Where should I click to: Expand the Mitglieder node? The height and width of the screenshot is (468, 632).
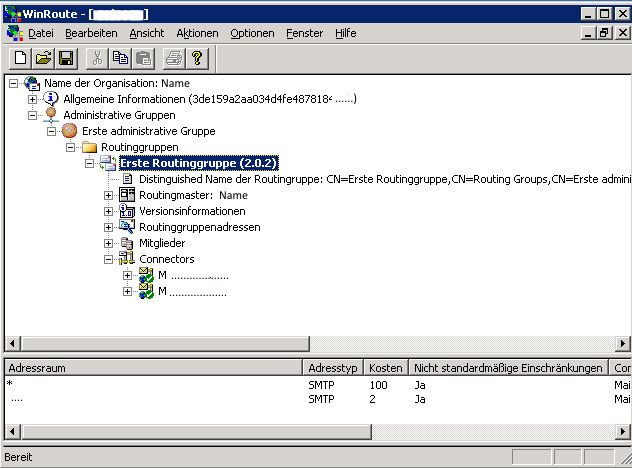(108, 243)
